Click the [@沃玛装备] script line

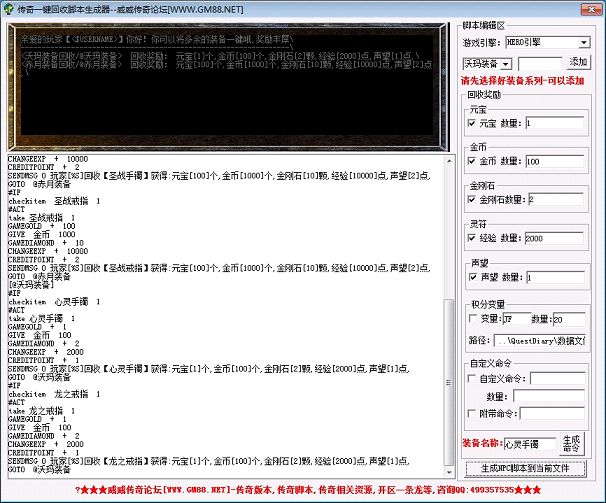[x=31, y=285]
